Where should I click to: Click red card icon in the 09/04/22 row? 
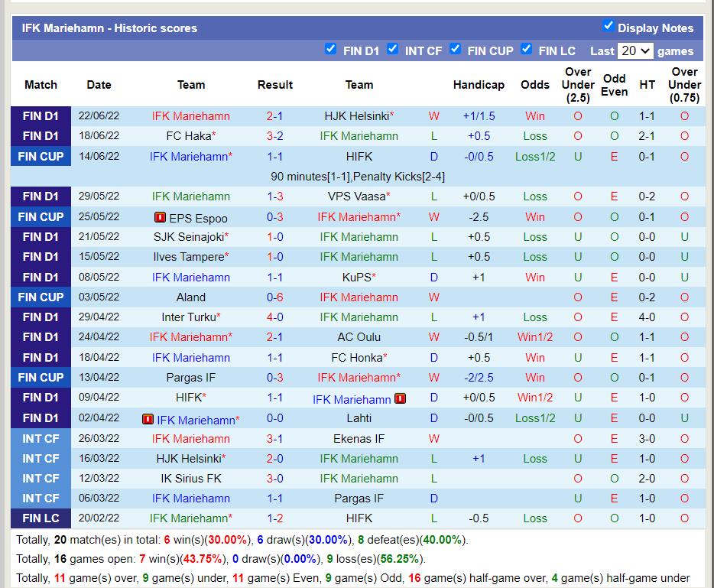coord(401,398)
